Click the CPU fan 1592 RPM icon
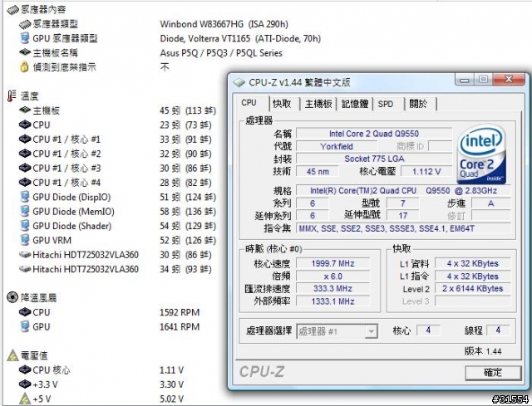 click(x=25, y=312)
